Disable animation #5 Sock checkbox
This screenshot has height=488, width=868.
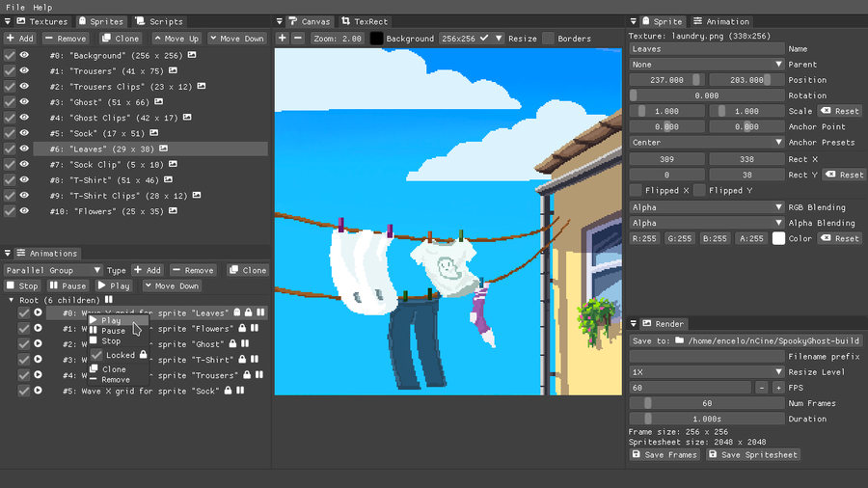coord(23,391)
